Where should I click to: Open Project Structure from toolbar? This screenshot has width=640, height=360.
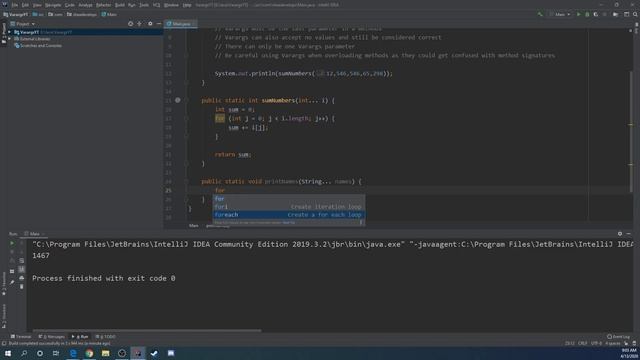[627, 14]
